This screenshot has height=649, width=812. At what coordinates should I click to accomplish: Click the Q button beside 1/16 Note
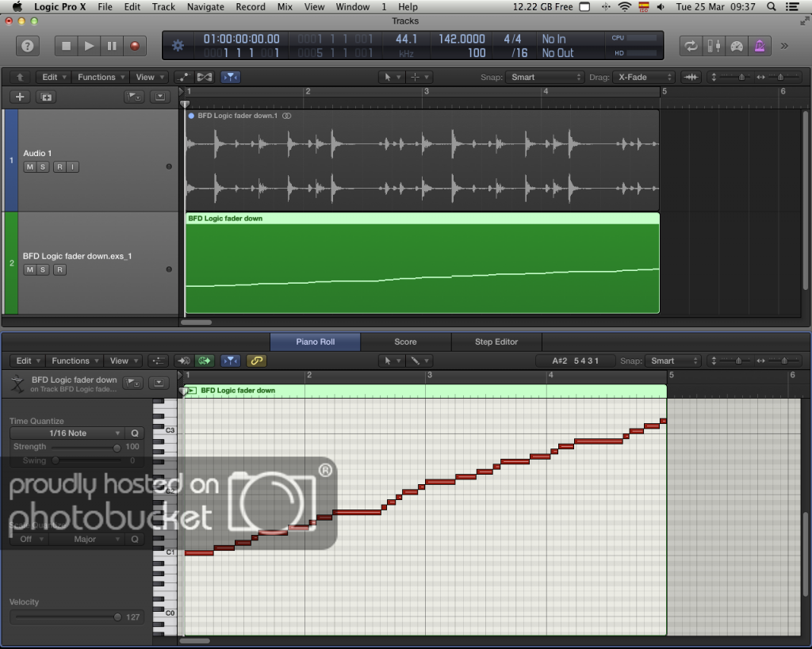click(x=135, y=433)
